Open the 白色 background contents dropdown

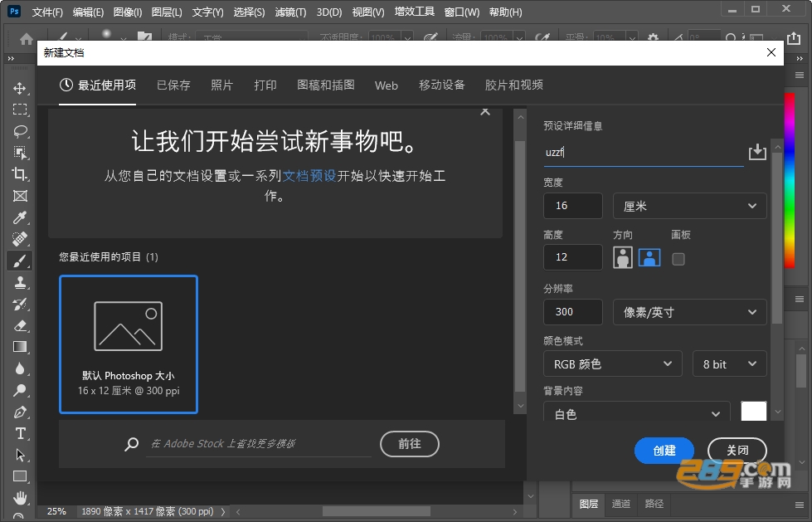point(636,413)
